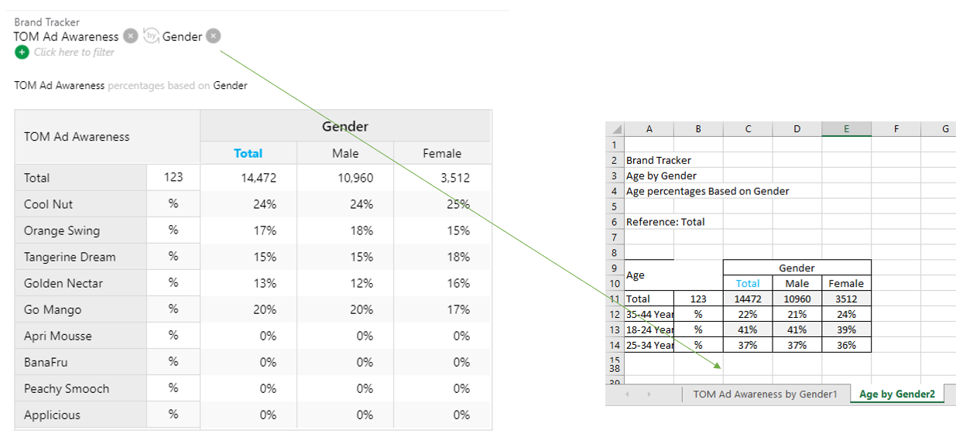Click the 123 count indicator in Total row

point(173,177)
